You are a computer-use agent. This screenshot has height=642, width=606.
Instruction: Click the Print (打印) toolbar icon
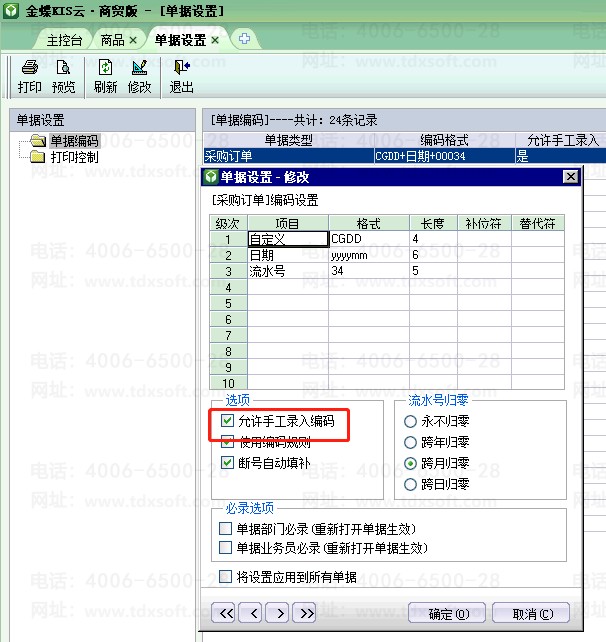(30, 76)
